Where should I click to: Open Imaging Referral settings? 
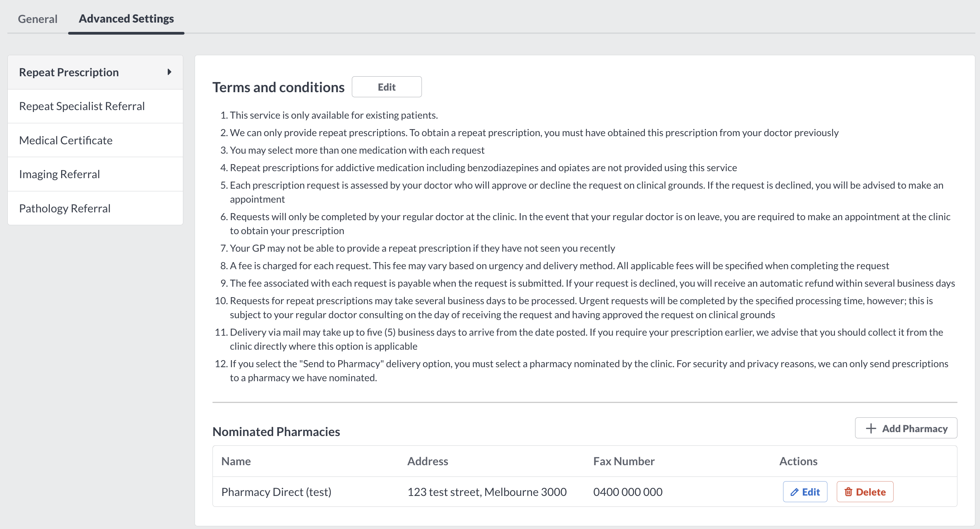pos(59,174)
